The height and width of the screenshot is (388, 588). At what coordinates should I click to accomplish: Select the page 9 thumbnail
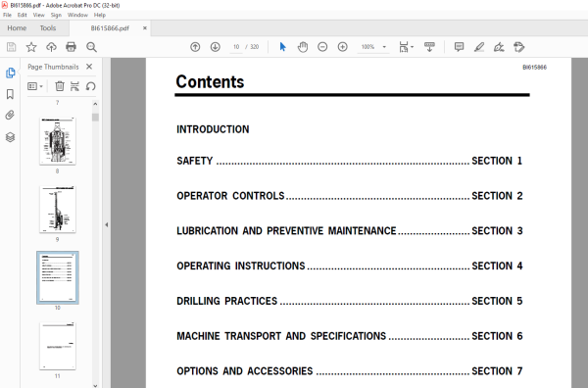[58, 210]
